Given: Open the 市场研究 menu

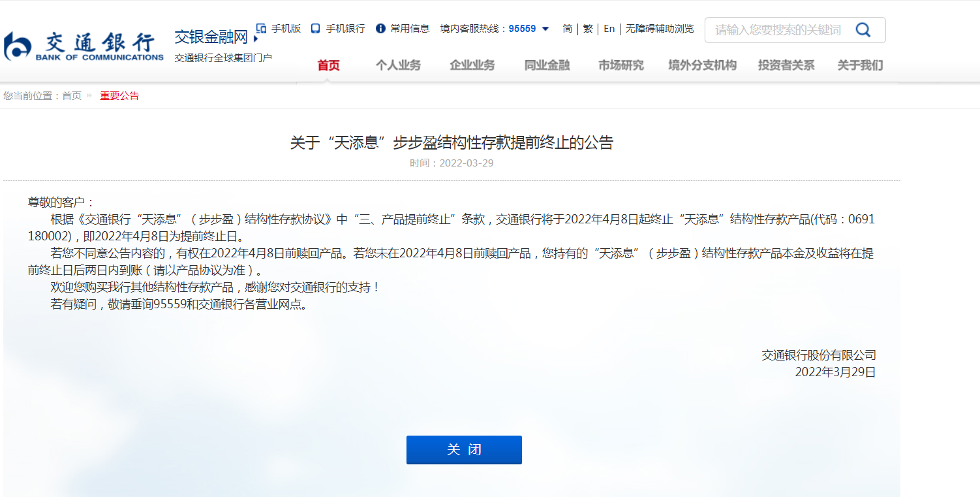Looking at the screenshot, I should click(621, 65).
